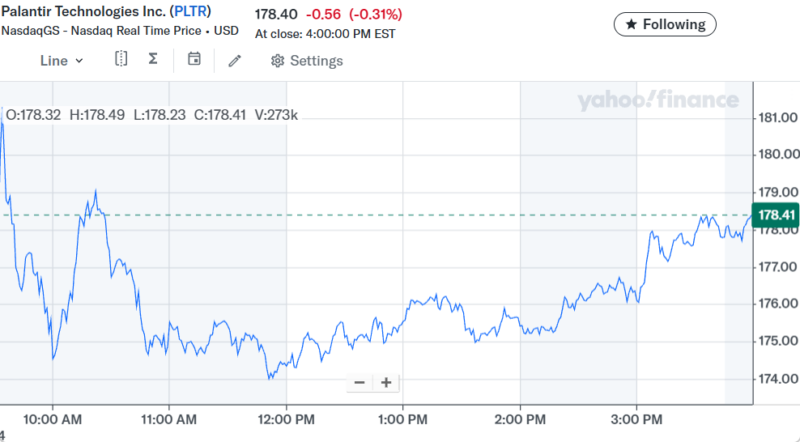Click the 181.00 price axis label
This screenshot has width=800, height=442.
778,117
